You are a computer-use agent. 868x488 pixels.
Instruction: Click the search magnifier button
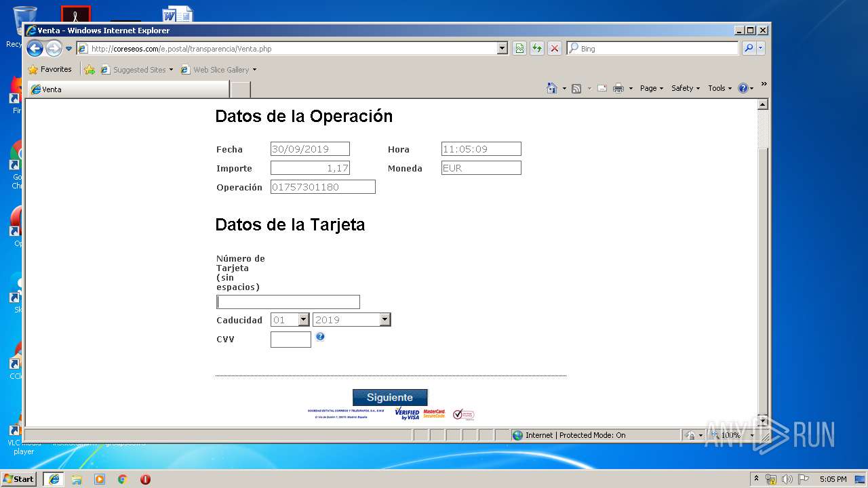(749, 49)
